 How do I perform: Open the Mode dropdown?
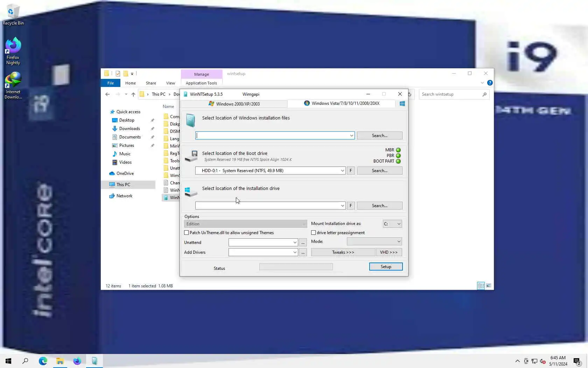(374, 241)
